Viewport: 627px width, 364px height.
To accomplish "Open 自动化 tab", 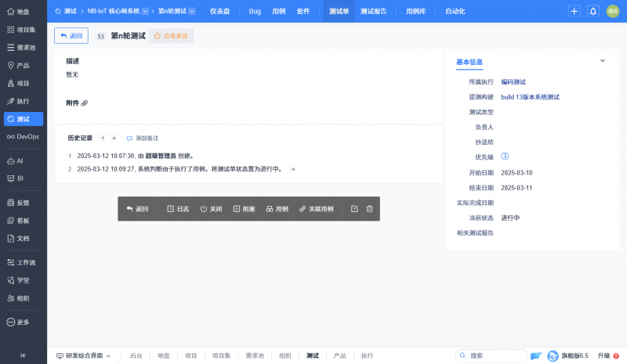I will pos(455,11).
